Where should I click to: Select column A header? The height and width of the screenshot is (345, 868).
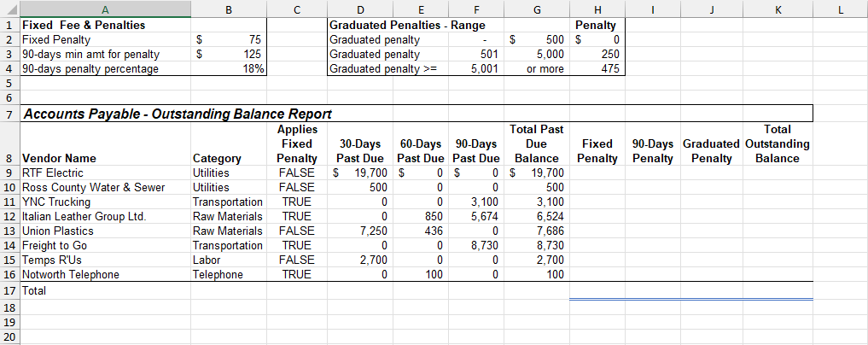tap(105, 9)
